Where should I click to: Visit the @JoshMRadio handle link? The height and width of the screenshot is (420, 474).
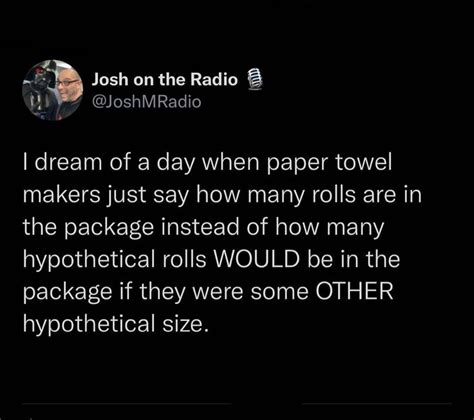coord(146,102)
